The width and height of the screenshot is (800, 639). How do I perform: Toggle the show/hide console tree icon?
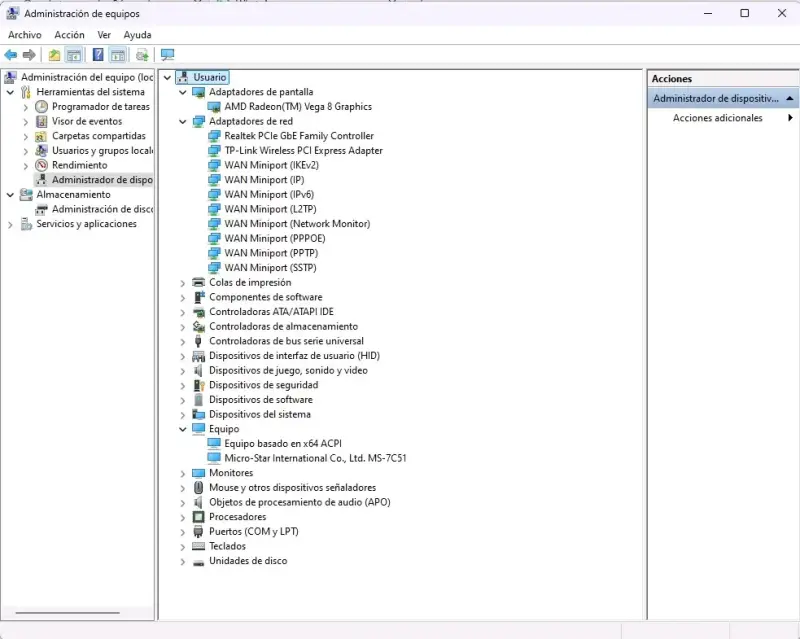[x=74, y=55]
